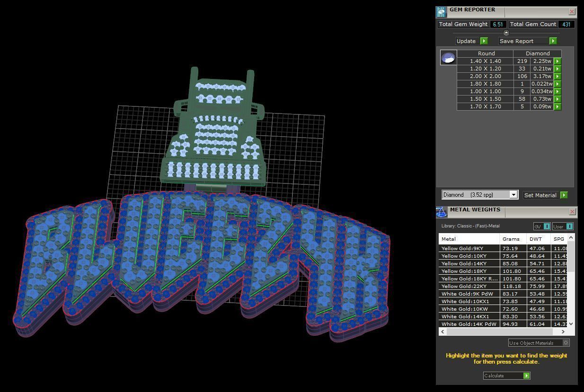Sort by the Metal column header

click(x=469, y=239)
